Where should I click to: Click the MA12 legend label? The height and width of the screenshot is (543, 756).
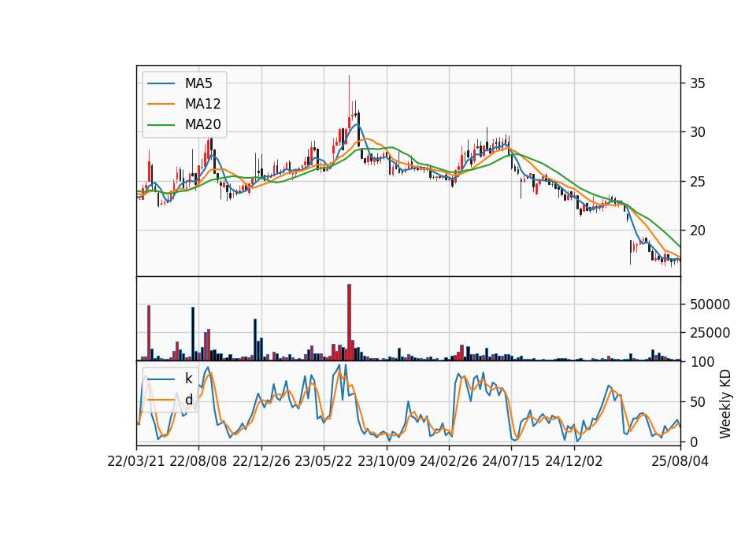click(x=202, y=104)
